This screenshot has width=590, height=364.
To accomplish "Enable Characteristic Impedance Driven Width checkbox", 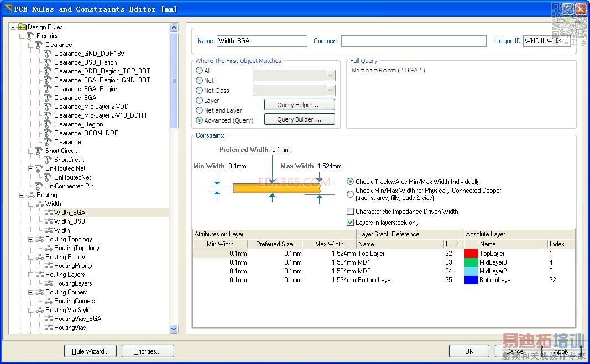I will click(x=351, y=212).
